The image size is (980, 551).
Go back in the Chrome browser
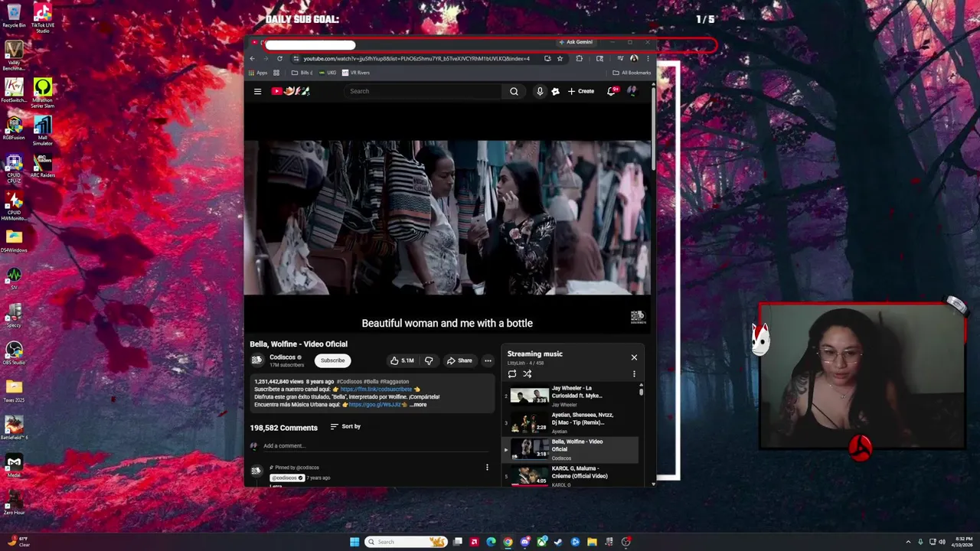tap(253, 58)
